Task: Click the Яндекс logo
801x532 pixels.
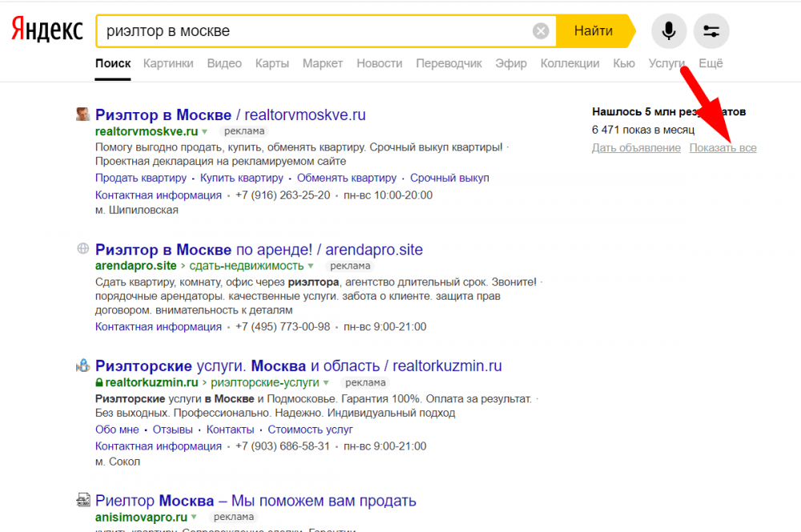Action: [x=47, y=30]
